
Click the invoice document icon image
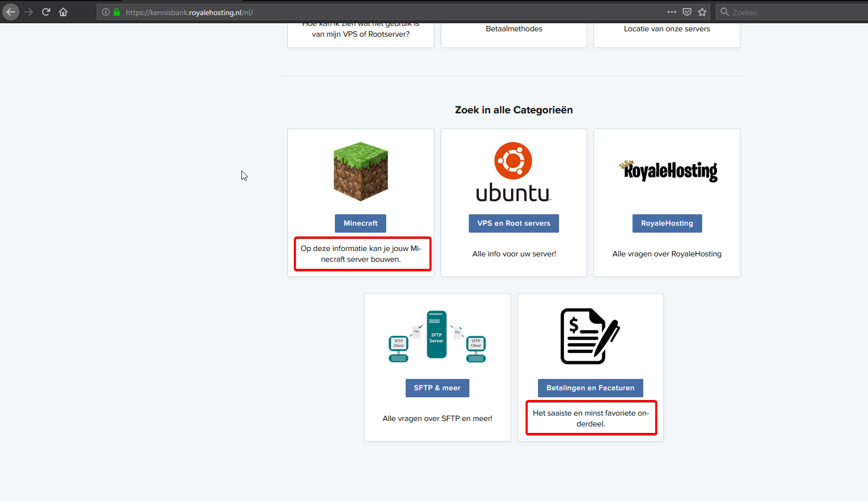590,336
